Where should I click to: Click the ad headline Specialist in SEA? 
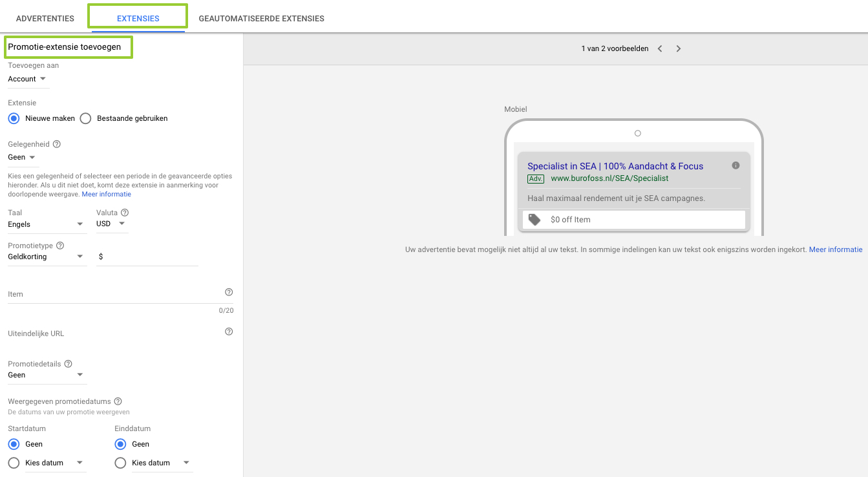(x=615, y=166)
